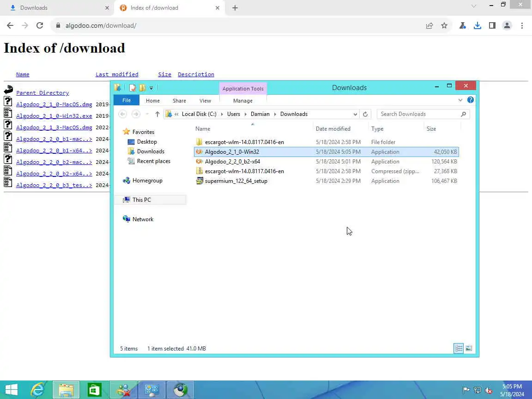This screenshot has width=532, height=399.
Task: Open the Chrome three-dot menu
Action: tap(522, 25)
